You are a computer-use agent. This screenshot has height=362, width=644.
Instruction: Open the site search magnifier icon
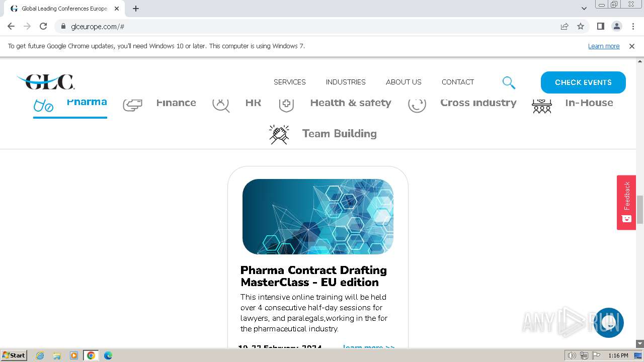(x=509, y=82)
